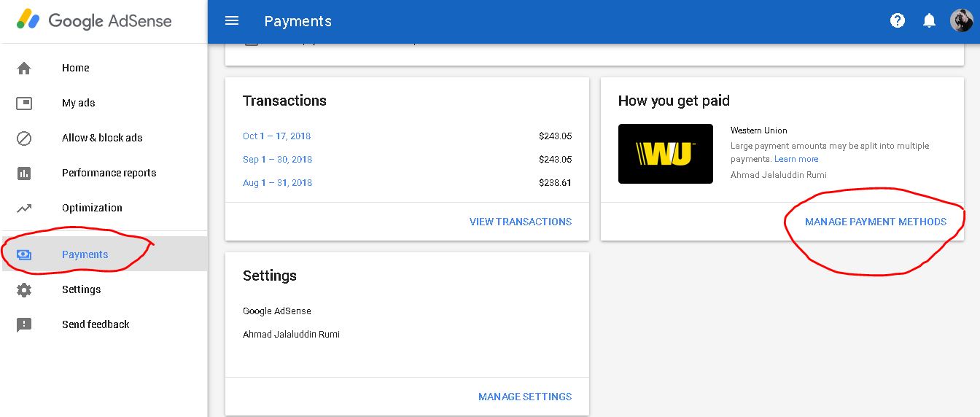Click MANAGE SETTINGS
The height and width of the screenshot is (417, 980).
coord(525,397)
